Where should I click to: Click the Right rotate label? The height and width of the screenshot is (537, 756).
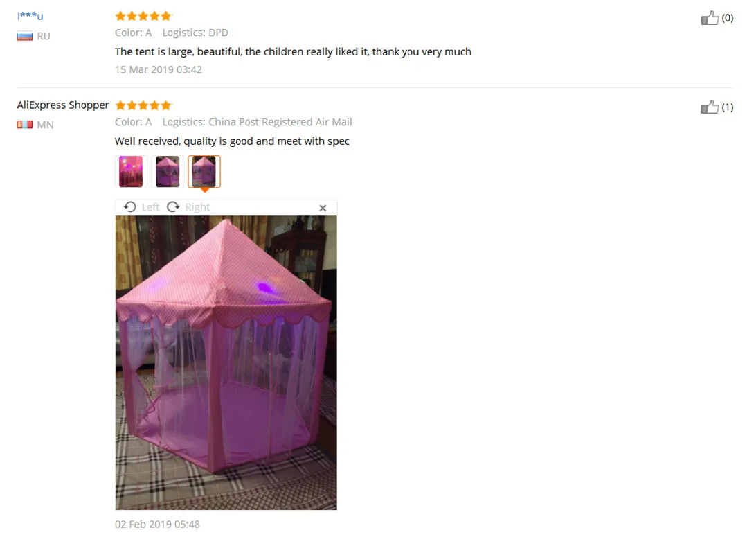pos(197,207)
